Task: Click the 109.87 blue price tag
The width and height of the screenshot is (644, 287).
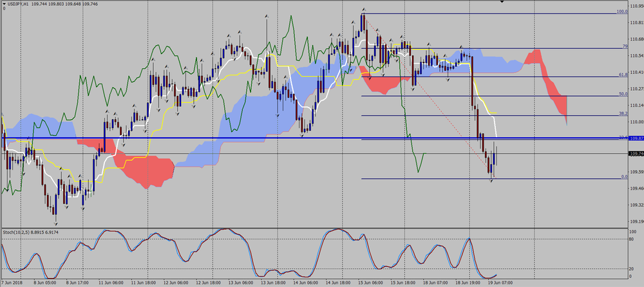Action: 636,138
